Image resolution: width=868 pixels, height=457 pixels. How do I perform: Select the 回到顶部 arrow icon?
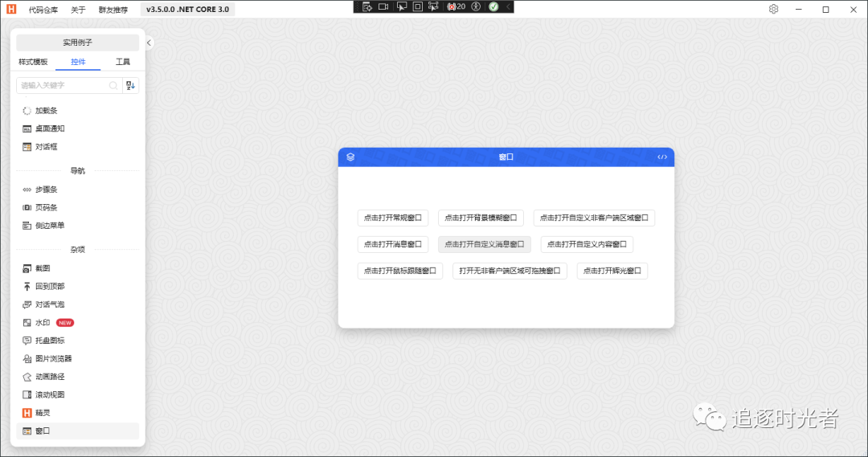[x=27, y=287]
